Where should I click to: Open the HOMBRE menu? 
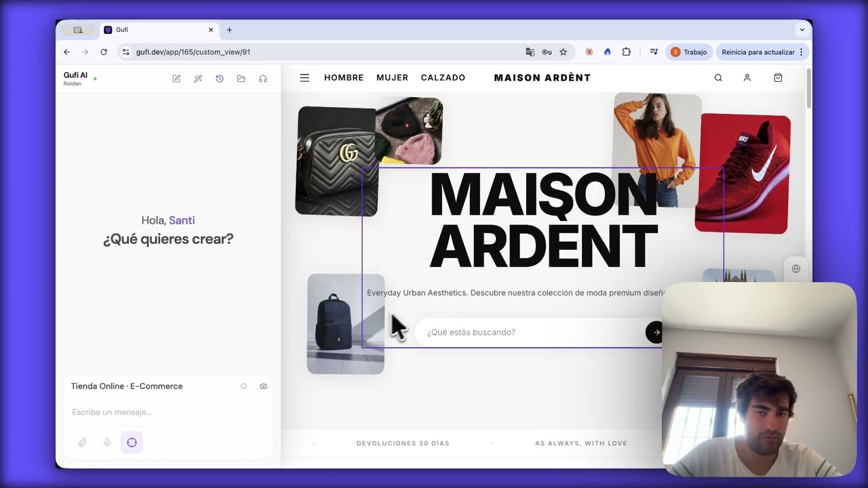point(344,78)
